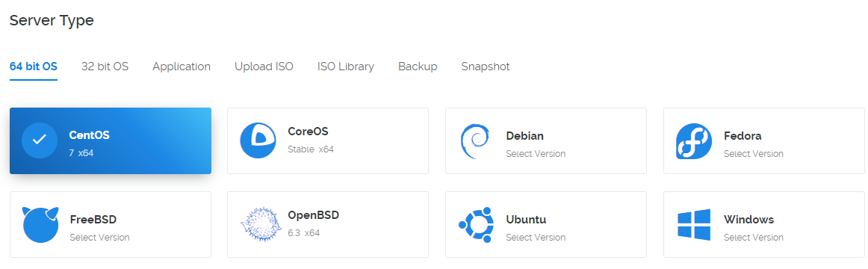Screen dimensions: 868x269
Task: Go to the ISO Library tab
Action: (x=345, y=67)
